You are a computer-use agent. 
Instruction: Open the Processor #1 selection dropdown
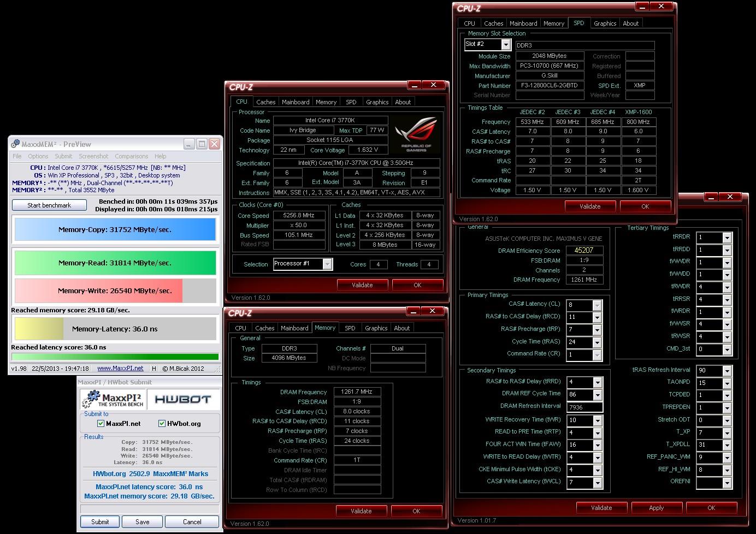tap(327, 264)
